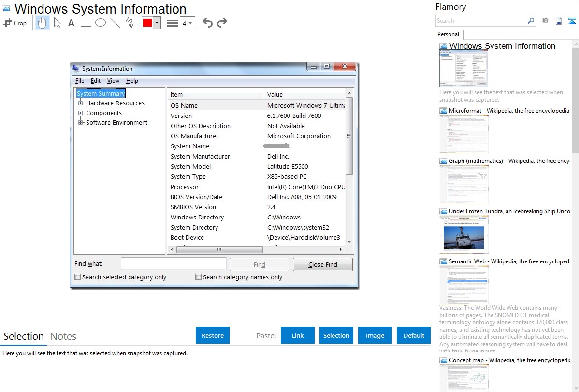Select the Crop tool
This screenshot has height=392, width=579.
click(x=15, y=23)
